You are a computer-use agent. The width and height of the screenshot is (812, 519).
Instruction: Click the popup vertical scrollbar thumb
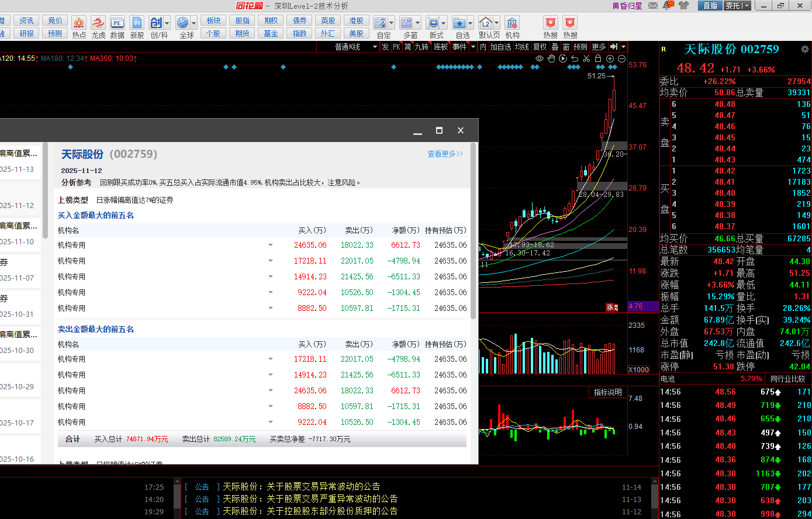coord(474,231)
